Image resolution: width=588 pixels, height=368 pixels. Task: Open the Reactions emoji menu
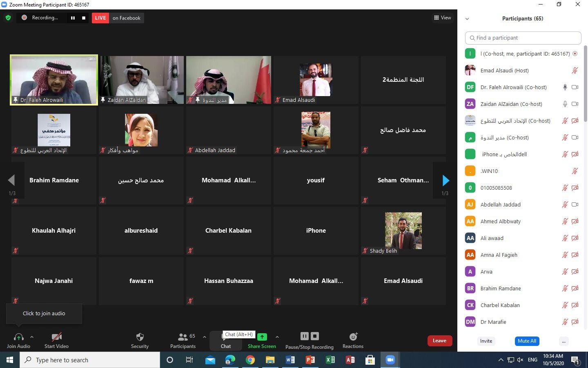point(353,340)
